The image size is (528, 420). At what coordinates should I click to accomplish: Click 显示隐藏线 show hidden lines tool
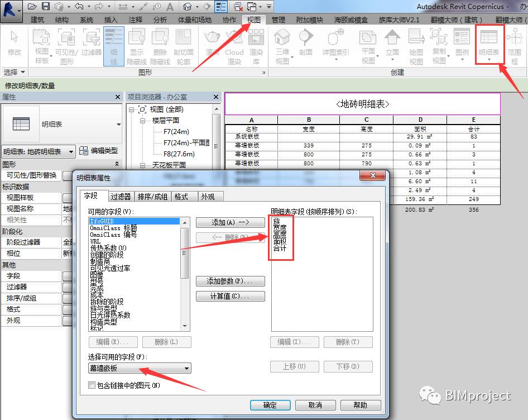tap(137, 46)
